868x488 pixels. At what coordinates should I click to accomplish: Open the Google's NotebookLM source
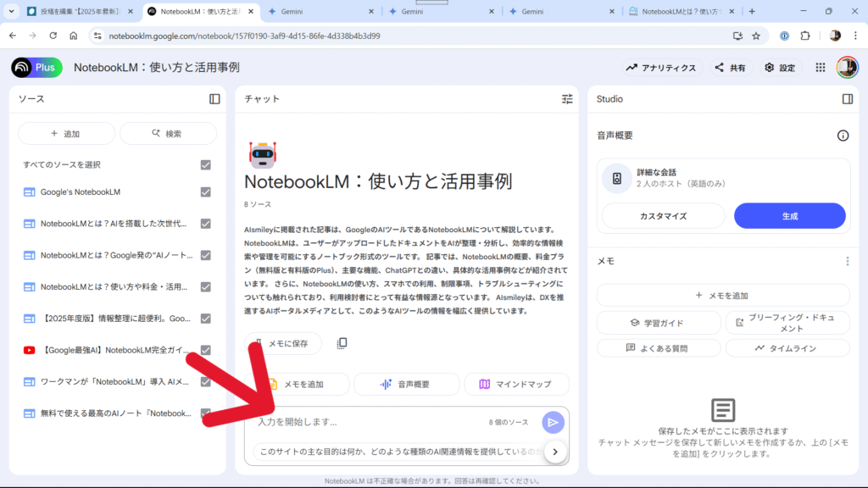point(81,192)
